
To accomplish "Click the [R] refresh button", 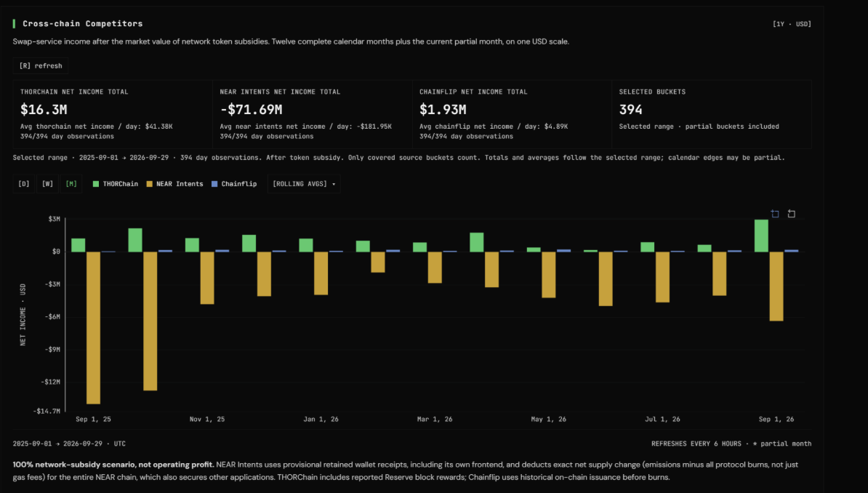I will (x=41, y=66).
